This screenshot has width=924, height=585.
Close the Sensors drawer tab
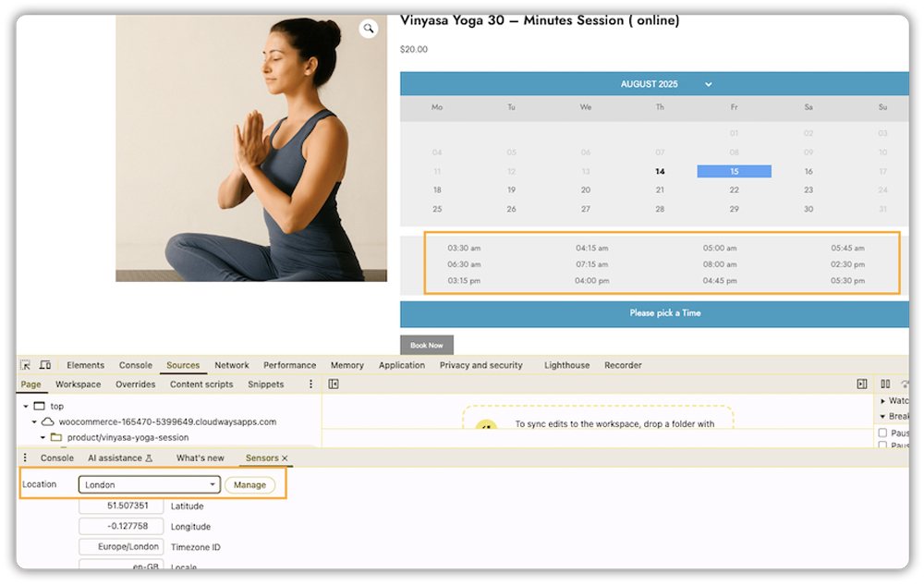coord(284,457)
